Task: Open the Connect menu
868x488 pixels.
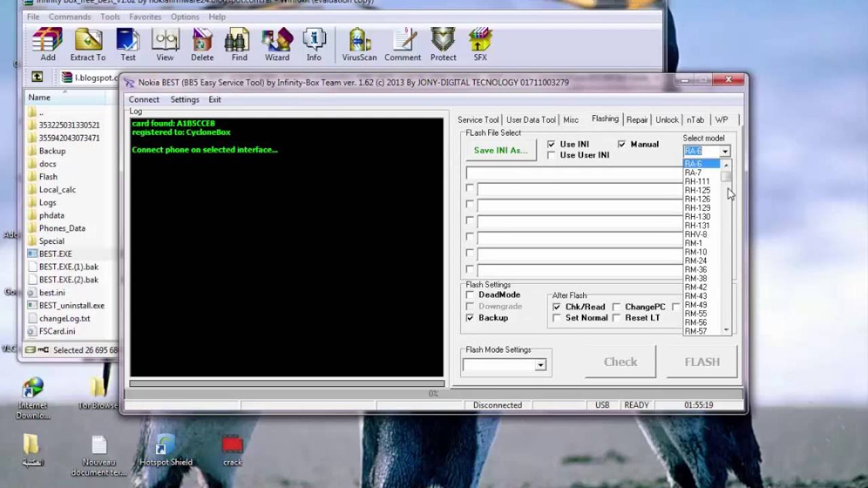Action: [x=144, y=100]
